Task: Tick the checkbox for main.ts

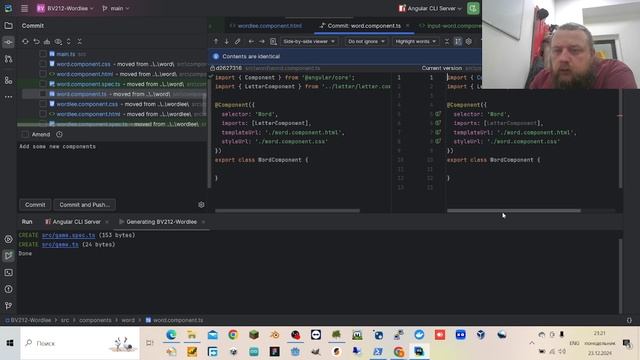Action: pos(43,53)
